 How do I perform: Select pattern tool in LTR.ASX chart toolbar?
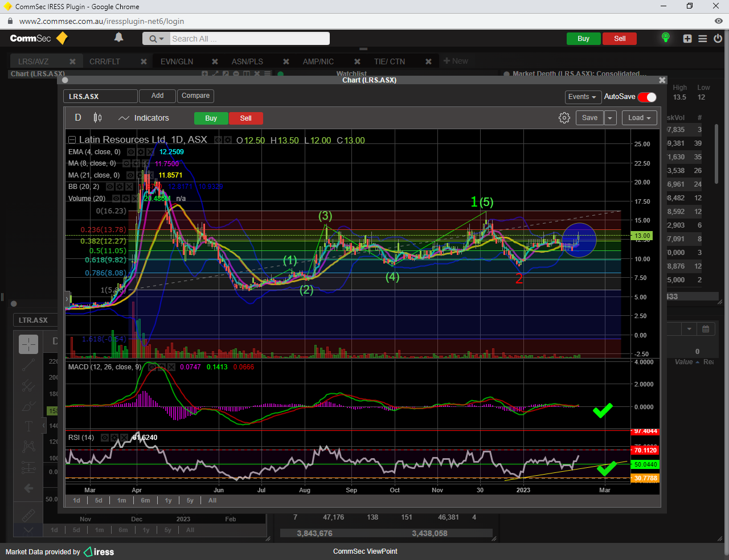point(28,447)
